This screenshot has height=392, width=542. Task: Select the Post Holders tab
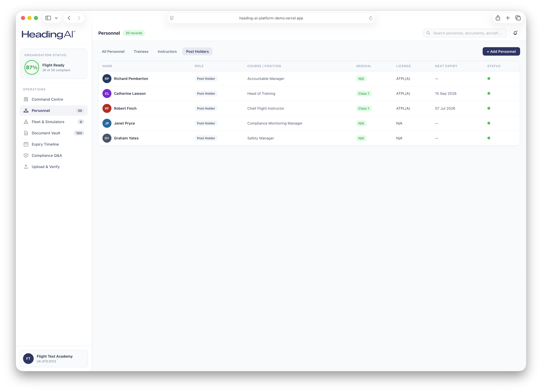[x=197, y=51]
